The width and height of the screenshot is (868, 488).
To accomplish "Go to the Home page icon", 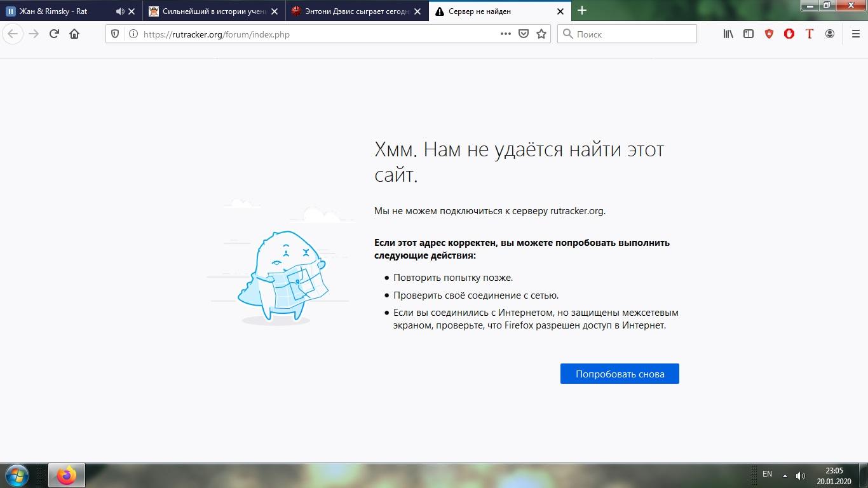I will coord(74,34).
